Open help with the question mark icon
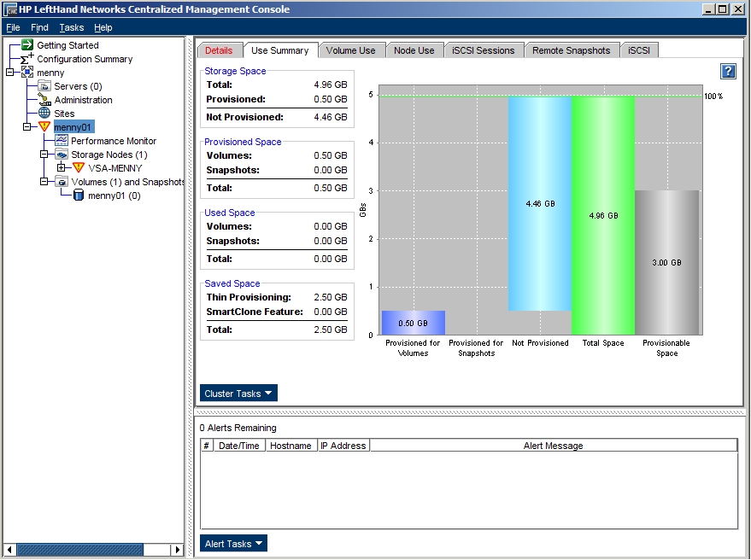This screenshot has width=751, height=560. click(728, 72)
